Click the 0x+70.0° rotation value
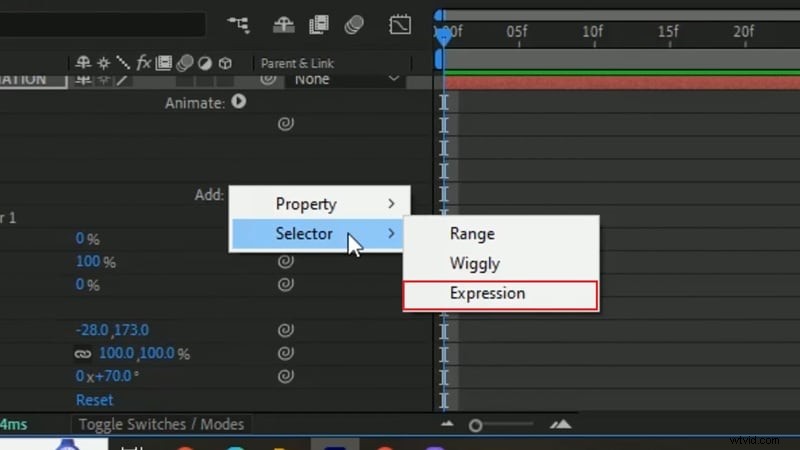The height and width of the screenshot is (450, 800). coord(107,376)
